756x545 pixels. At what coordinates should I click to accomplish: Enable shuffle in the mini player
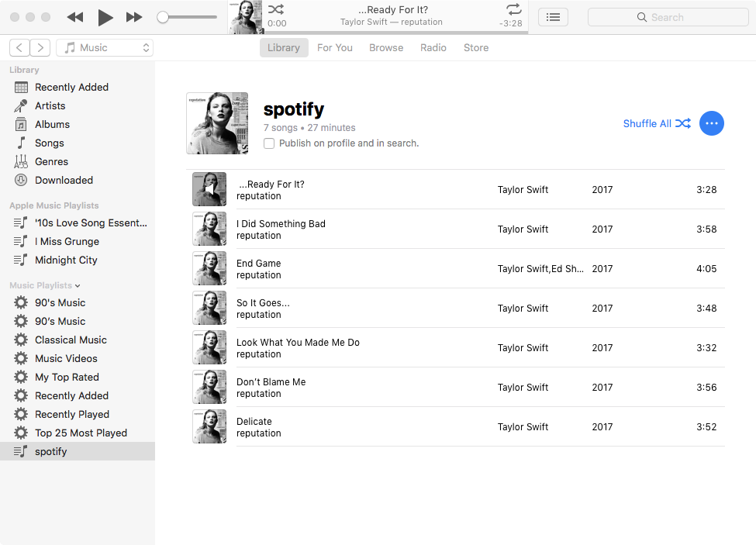point(275,9)
